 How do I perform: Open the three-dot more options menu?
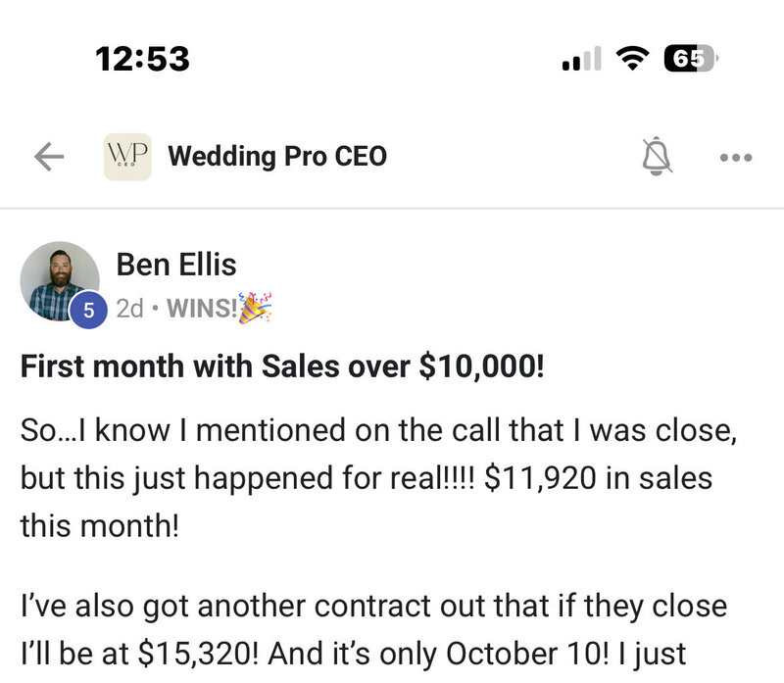[735, 157]
